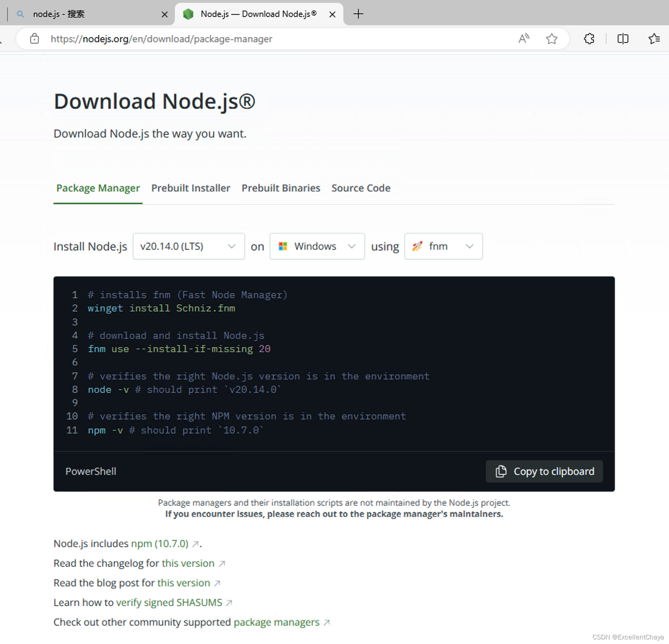Close the Node.js Download tab
The image size is (669, 644).
pos(332,14)
